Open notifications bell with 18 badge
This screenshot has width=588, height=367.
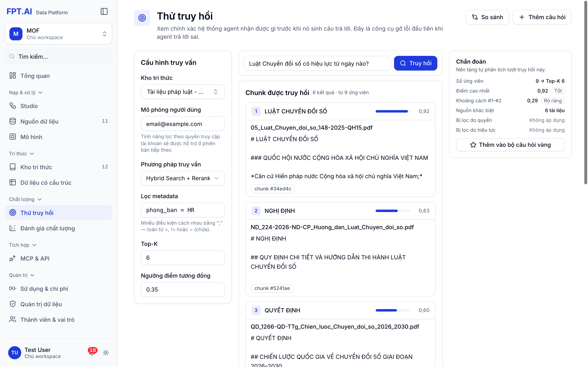tap(92, 353)
